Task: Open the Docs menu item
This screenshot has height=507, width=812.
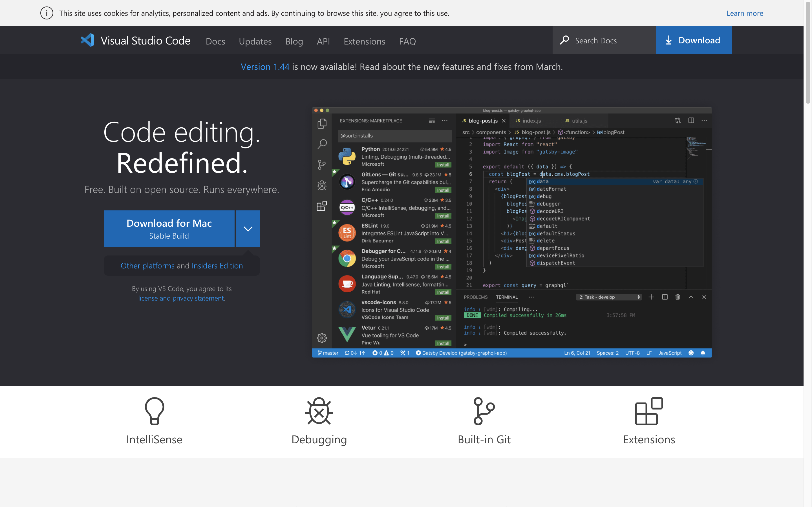Action: pos(215,41)
